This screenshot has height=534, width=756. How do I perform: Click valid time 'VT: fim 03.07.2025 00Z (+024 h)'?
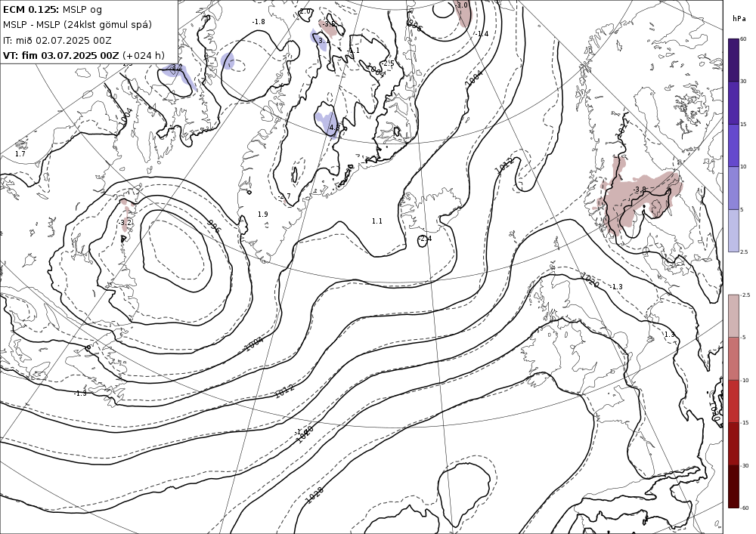click(84, 55)
